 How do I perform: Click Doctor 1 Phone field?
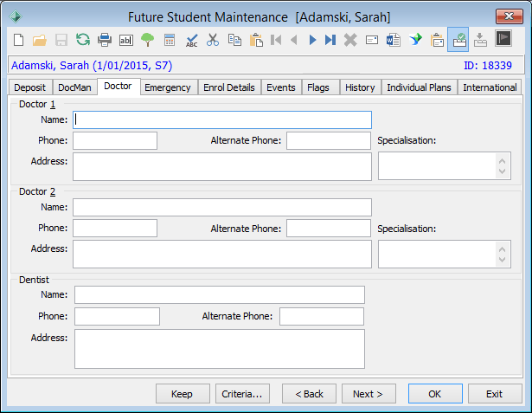pos(115,140)
